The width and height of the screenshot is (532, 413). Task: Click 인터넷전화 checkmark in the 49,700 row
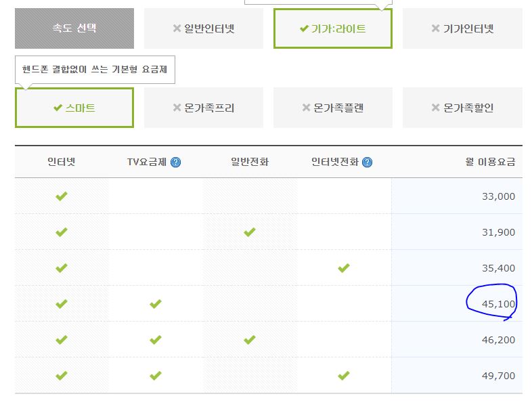tap(344, 375)
